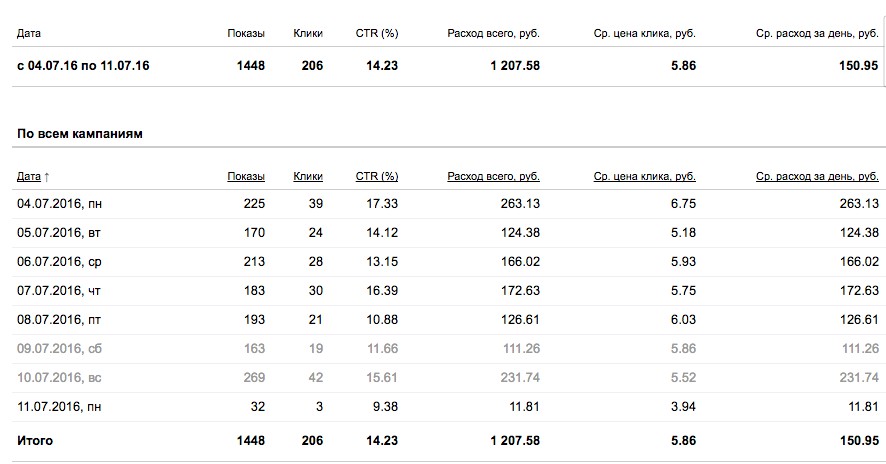Sort table by Клики column
The image size is (886, 464).
[308, 177]
